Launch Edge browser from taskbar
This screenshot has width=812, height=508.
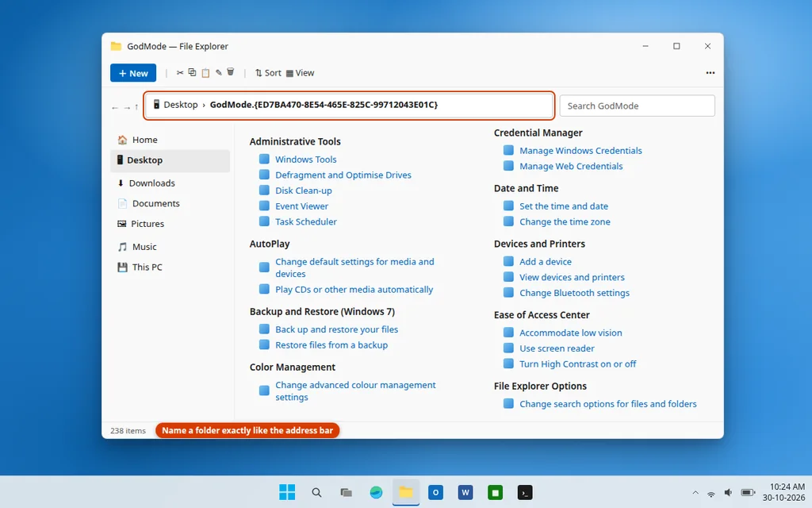(376, 492)
